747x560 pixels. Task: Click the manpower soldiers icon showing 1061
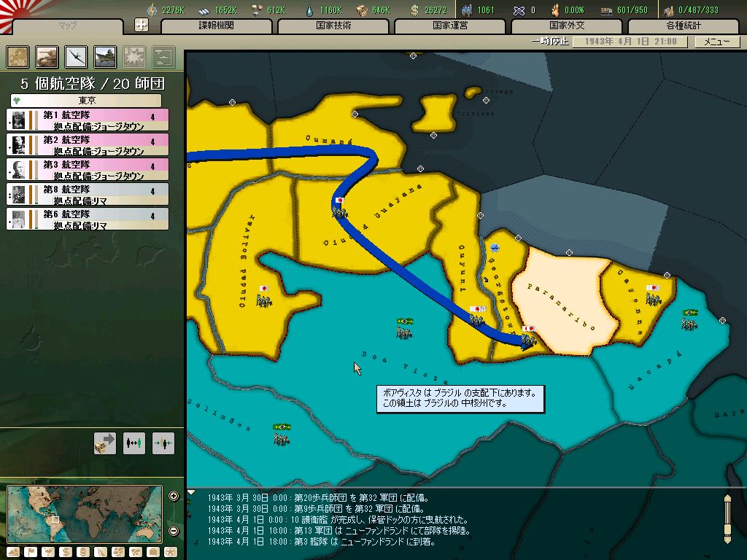tap(467, 10)
